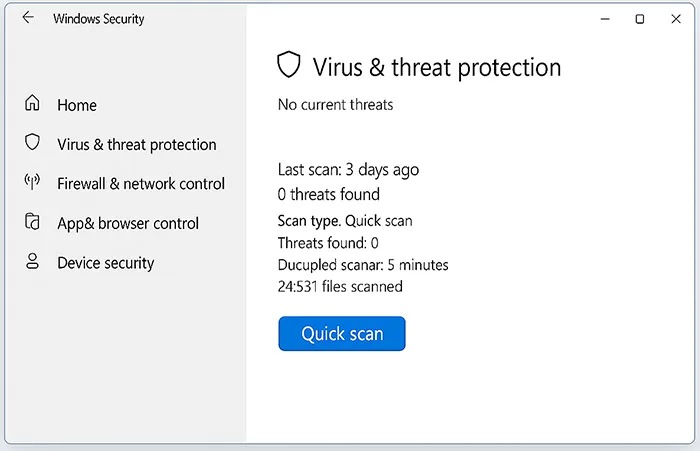Image resolution: width=700 pixels, height=451 pixels.
Task: Click the Virus & threat protection heading text
Action: [x=437, y=68]
